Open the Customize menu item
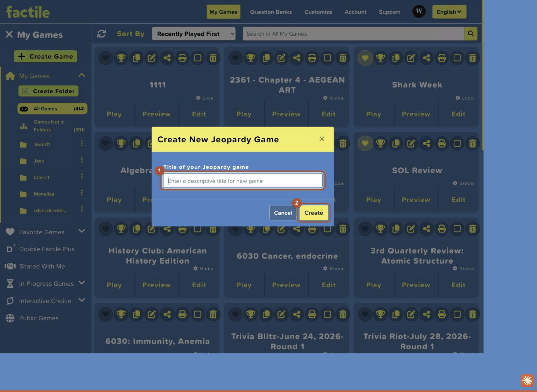Viewport: 537px width, 392px height. click(318, 12)
